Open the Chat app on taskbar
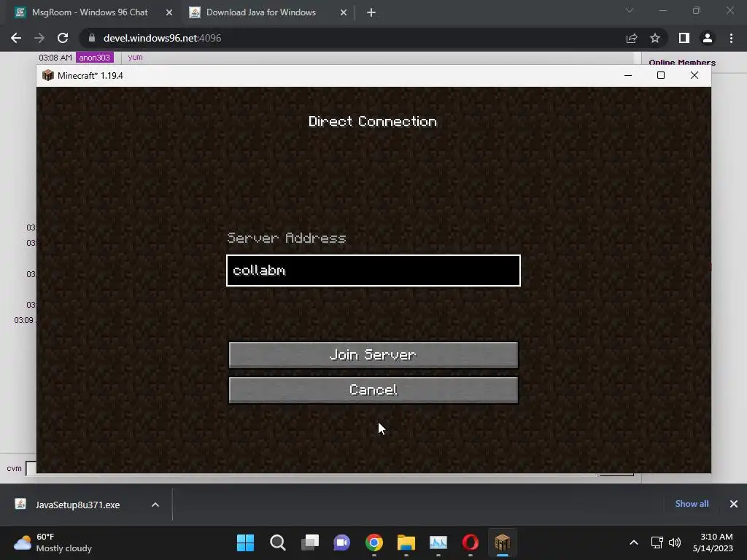 coord(341,542)
